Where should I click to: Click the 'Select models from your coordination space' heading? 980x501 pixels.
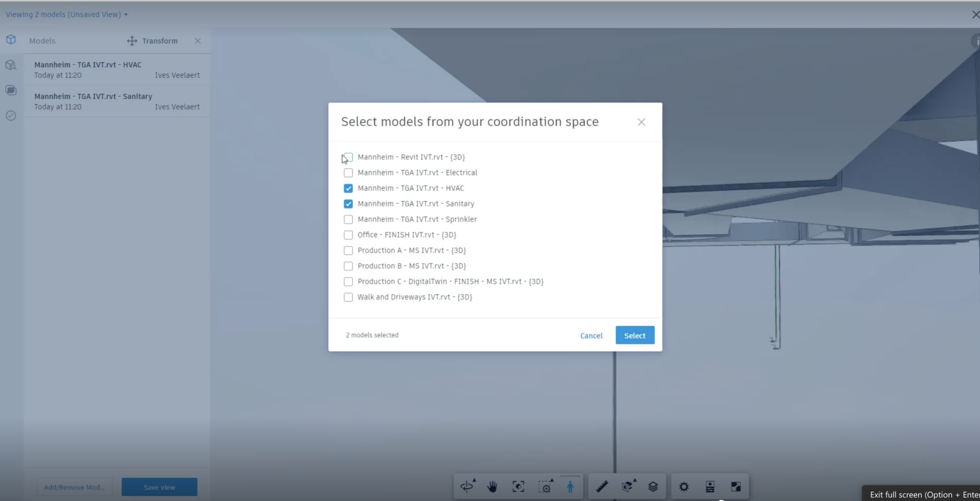click(x=470, y=122)
